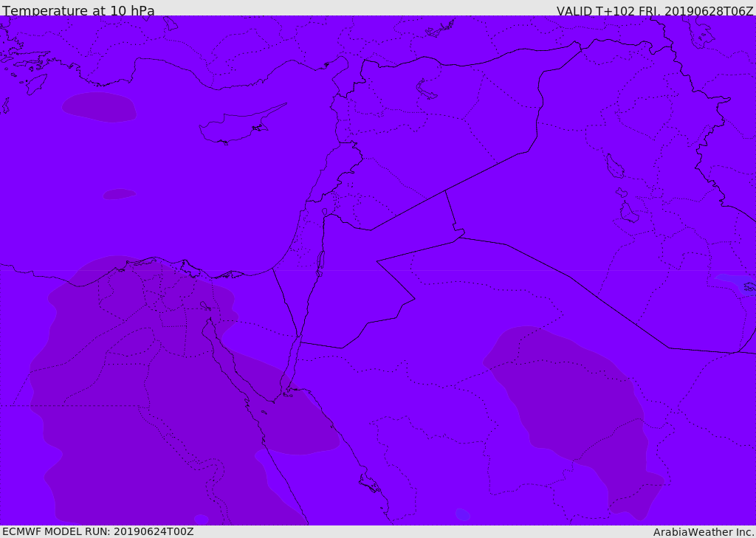Click the 'ECMWF MODEL RUN: 20190624T00Z' text
This screenshot has height=538, width=756.
(98, 531)
